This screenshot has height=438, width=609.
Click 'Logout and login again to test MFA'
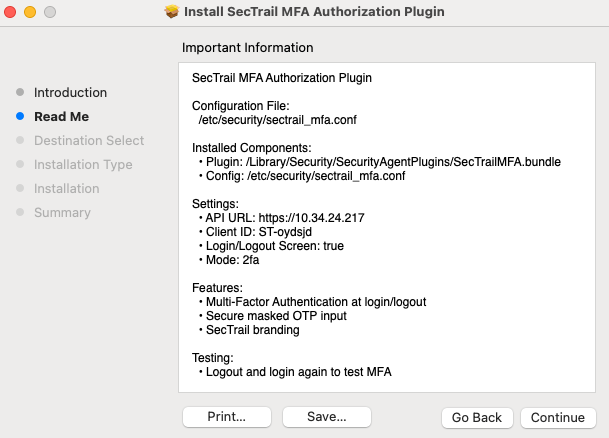pos(295,371)
